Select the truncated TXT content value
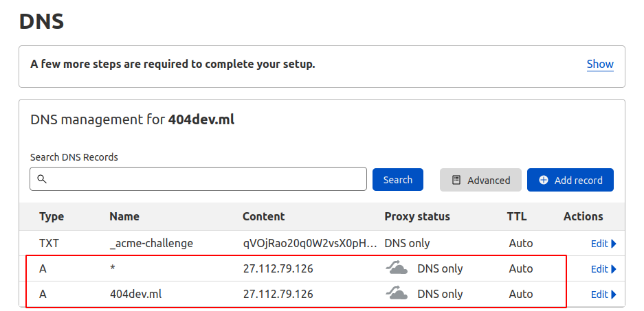This screenshot has width=644, height=311. pos(310,244)
